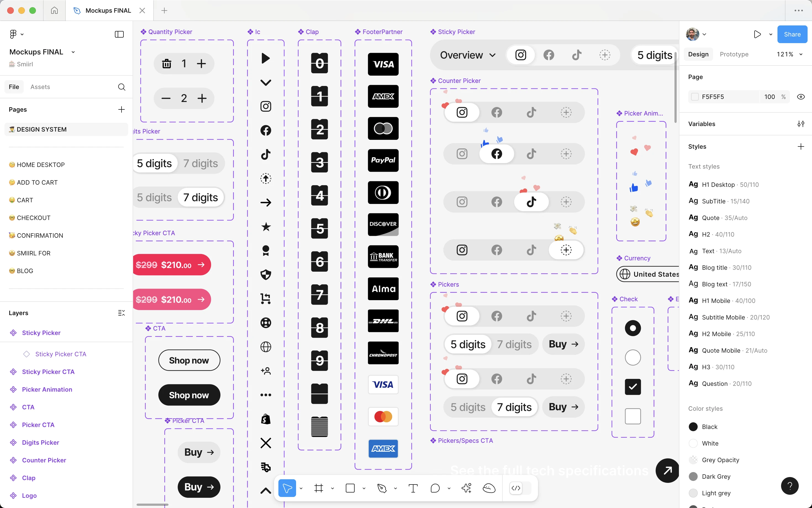Click the black Buy button in Picker CTA
Image resolution: width=812 pixels, height=508 pixels.
click(199, 487)
